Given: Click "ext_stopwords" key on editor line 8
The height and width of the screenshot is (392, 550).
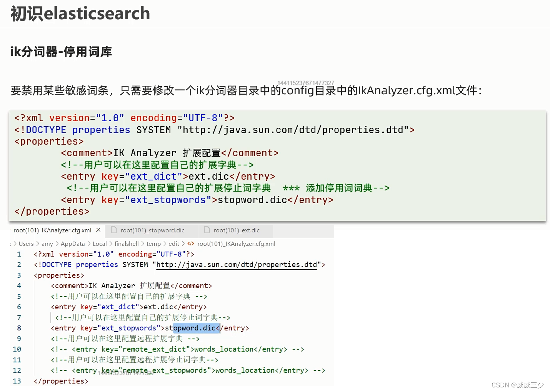Looking at the screenshot, I should click(129, 328).
